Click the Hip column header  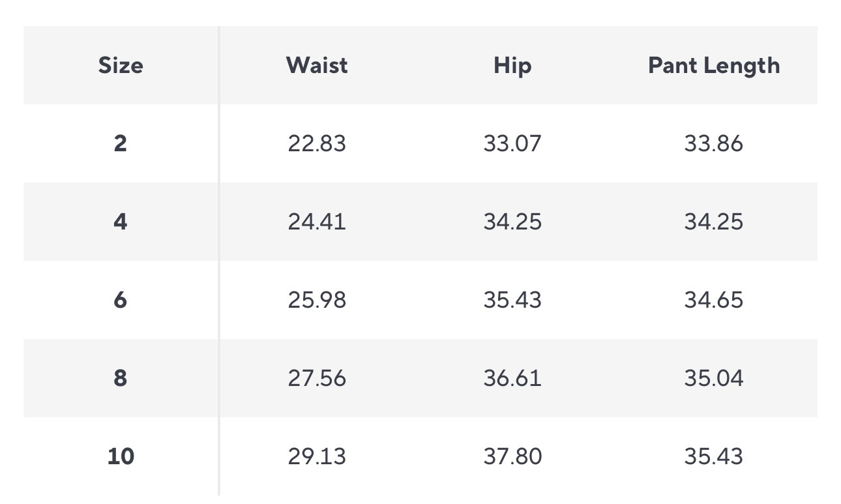coord(512,65)
